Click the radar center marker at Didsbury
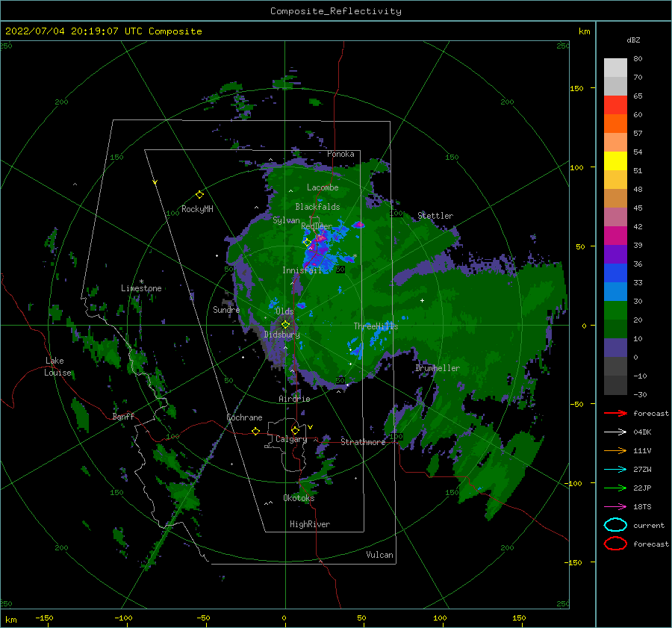672x628 pixels. (x=285, y=325)
